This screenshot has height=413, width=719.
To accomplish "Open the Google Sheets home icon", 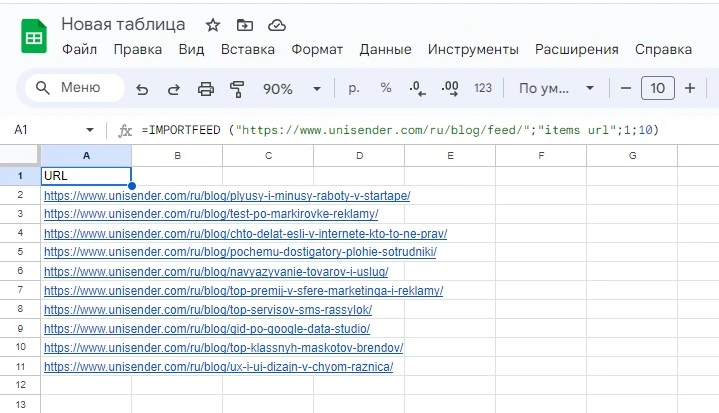I will [34, 36].
